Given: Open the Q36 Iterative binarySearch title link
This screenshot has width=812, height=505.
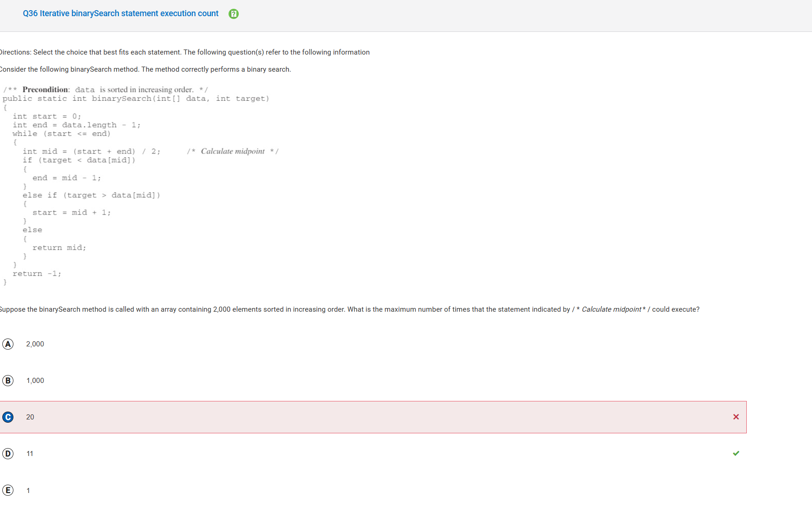Looking at the screenshot, I should pyautogui.click(x=120, y=13).
